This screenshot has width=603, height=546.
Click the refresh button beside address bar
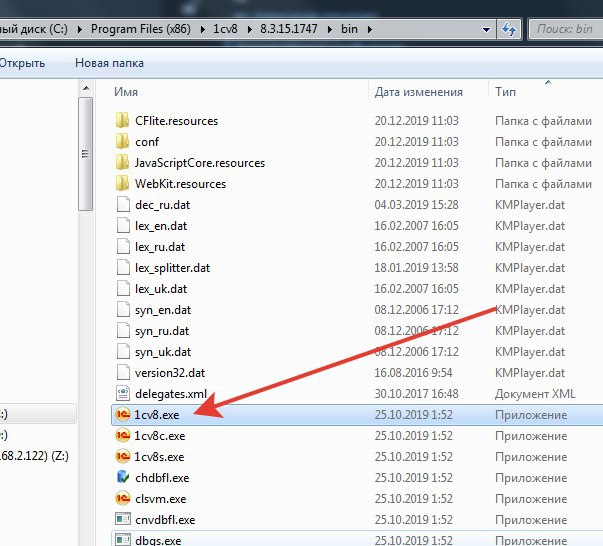click(509, 29)
